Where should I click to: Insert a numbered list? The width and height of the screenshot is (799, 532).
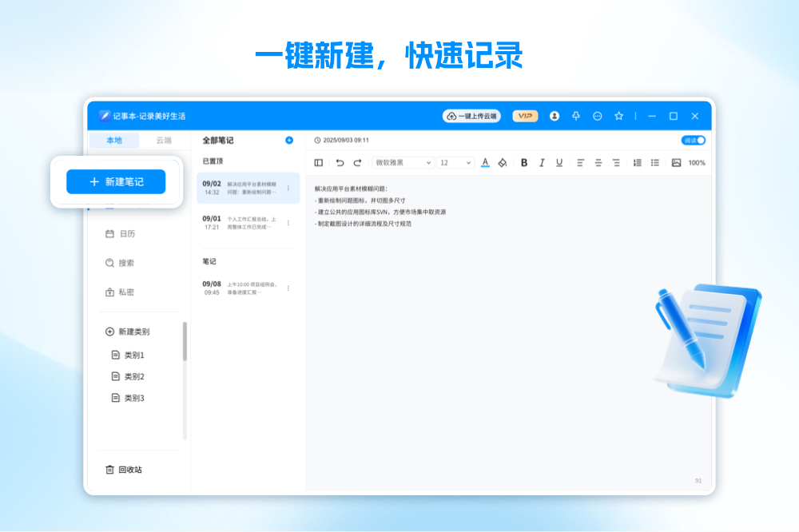638,163
